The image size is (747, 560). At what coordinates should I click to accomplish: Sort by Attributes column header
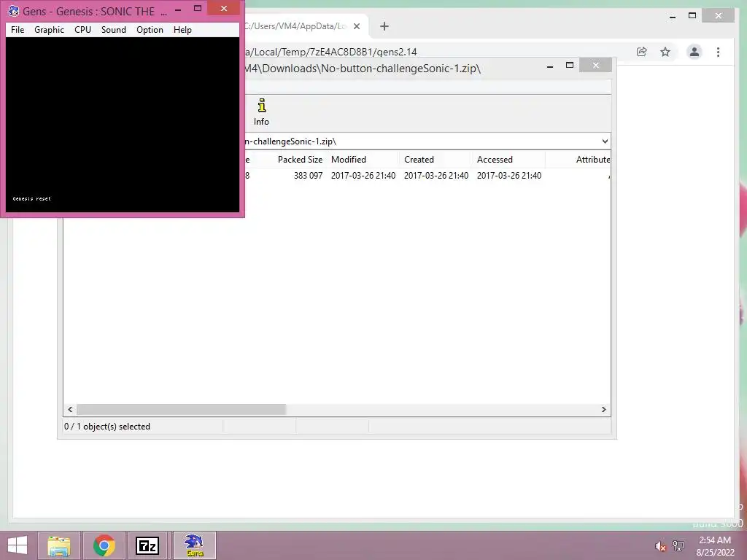(592, 160)
